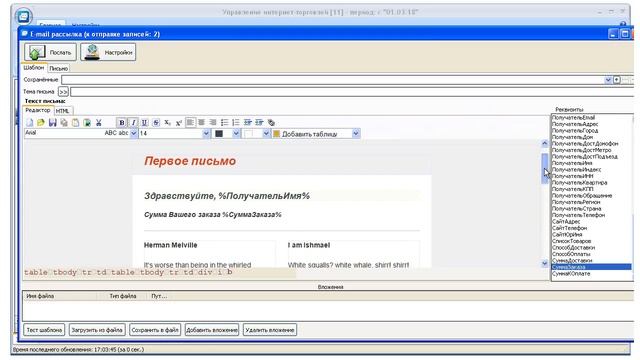Toggle Superscript formatting
The height and width of the screenshot is (360, 640).
(179, 122)
